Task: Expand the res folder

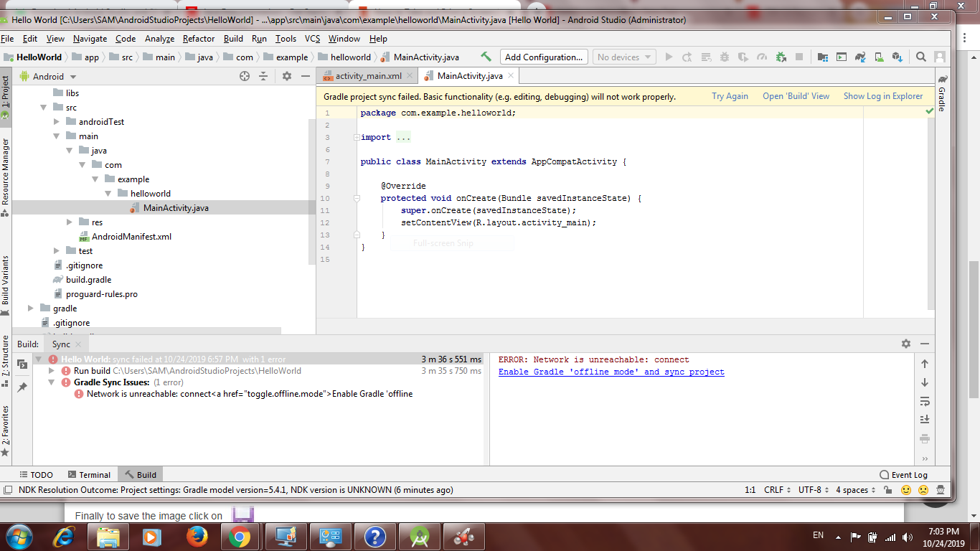Action: [70, 222]
